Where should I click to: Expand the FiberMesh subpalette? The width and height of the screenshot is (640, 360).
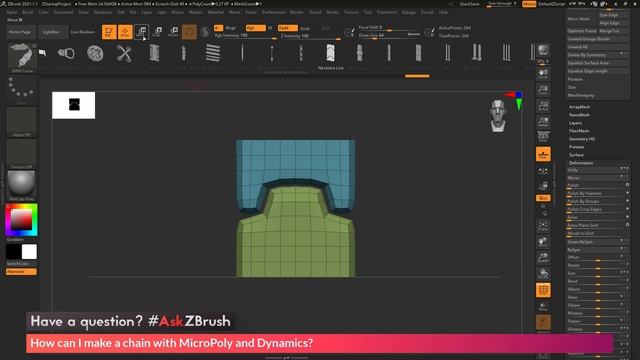click(579, 131)
